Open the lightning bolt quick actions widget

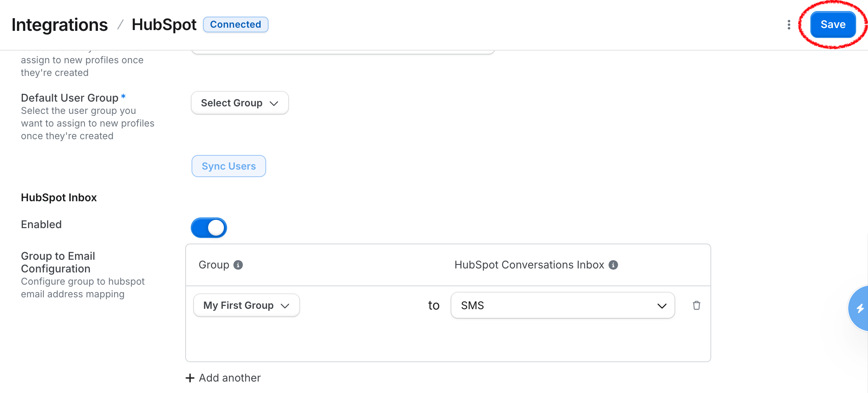pyautogui.click(x=859, y=308)
